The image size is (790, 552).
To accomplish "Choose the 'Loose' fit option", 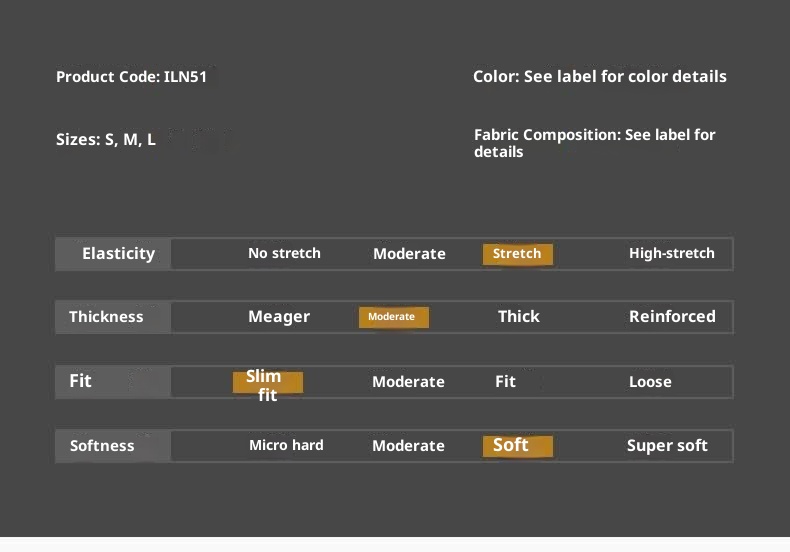I will click(x=650, y=382).
